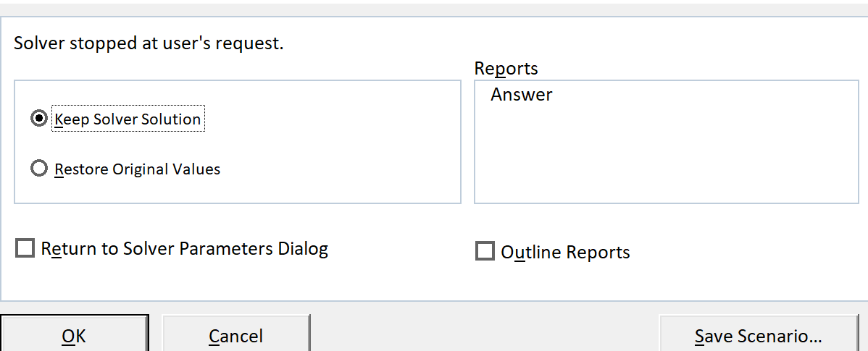868x351 pixels.
Task: Click empty space right of Restore Original Values
Action: [x=341, y=169]
